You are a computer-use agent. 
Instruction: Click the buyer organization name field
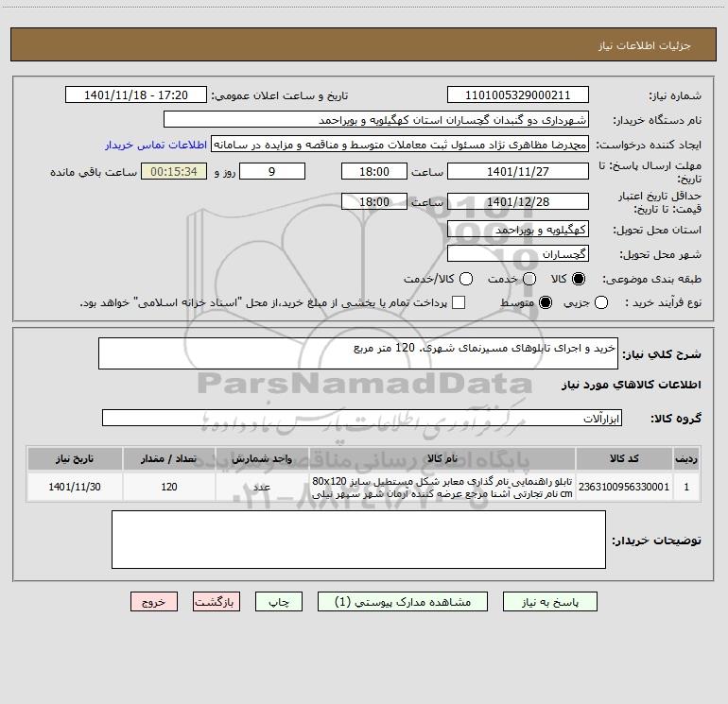tap(376, 120)
